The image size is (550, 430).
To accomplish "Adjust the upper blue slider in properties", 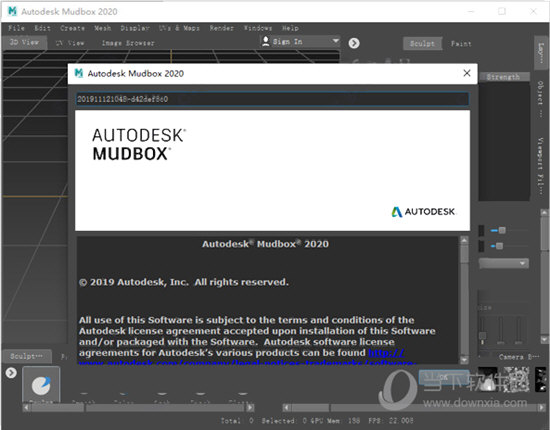I will point(502,230).
